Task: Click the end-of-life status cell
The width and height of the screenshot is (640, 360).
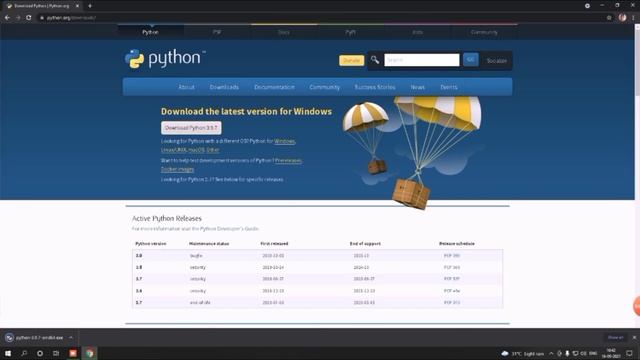Action: pyautogui.click(x=200, y=302)
